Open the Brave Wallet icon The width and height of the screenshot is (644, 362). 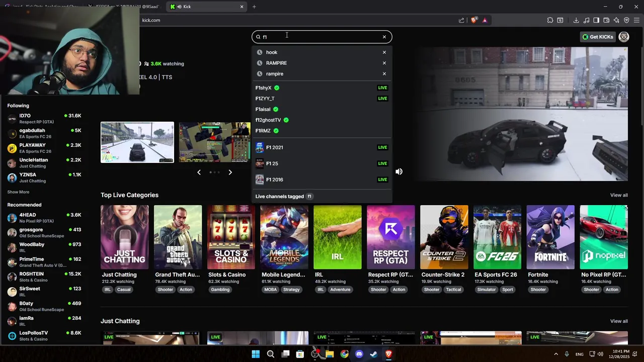(606, 20)
